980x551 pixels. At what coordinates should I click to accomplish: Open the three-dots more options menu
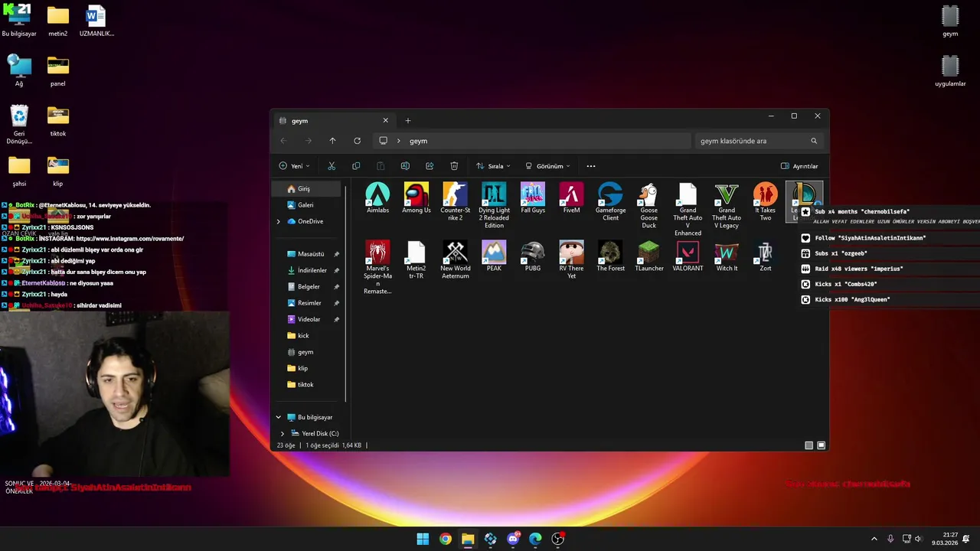pyautogui.click(x=591, y=166)
